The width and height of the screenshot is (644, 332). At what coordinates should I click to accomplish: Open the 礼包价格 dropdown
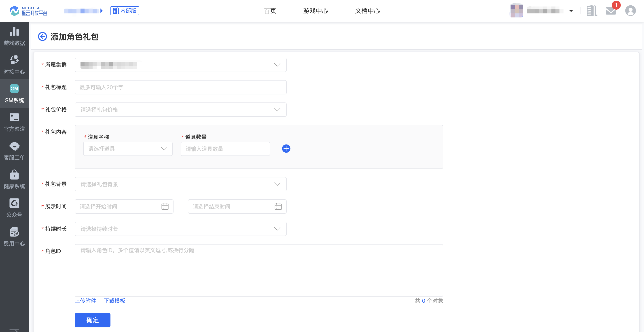pos(180,110)
